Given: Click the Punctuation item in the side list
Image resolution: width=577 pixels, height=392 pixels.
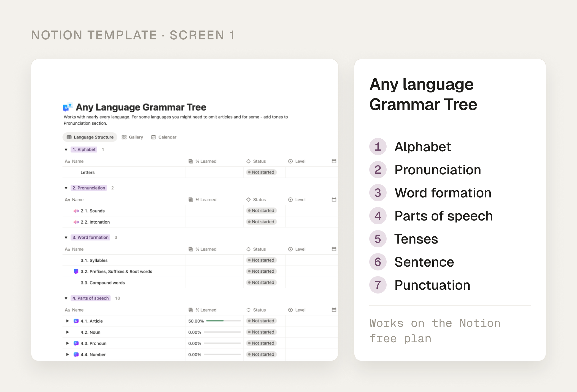Looking at the screenshot, I should click(432, 285).
